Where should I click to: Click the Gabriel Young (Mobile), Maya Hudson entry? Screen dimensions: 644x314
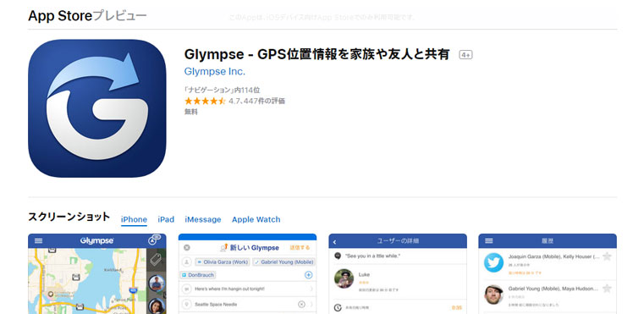click(553, 289)
